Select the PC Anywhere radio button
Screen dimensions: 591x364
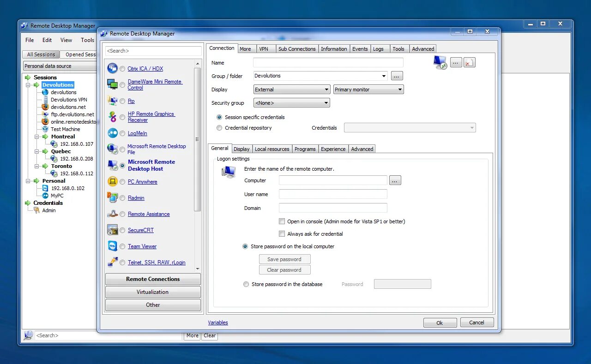(122, 182)
